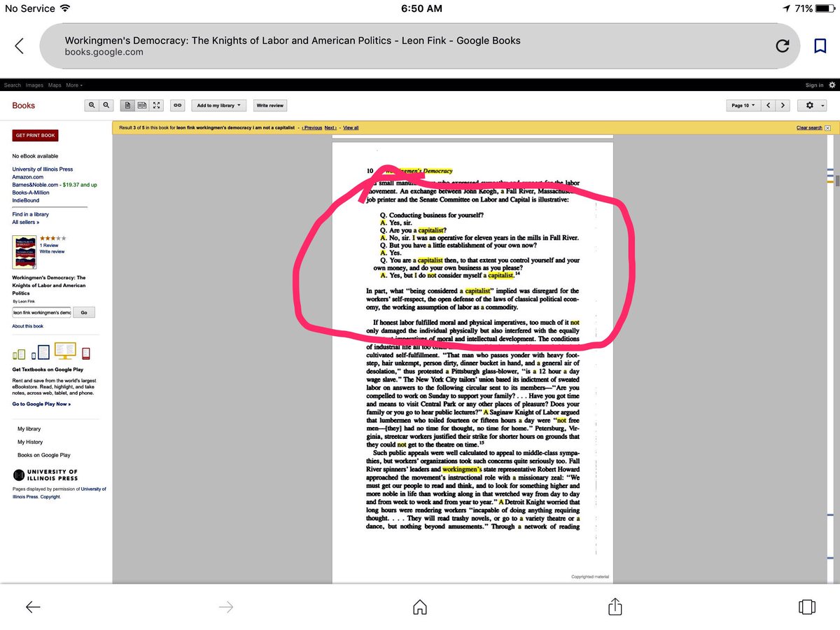This screenshot has height=630, width=840.
Task: Click the book cover thumbnail
Action: pos(24,251)
